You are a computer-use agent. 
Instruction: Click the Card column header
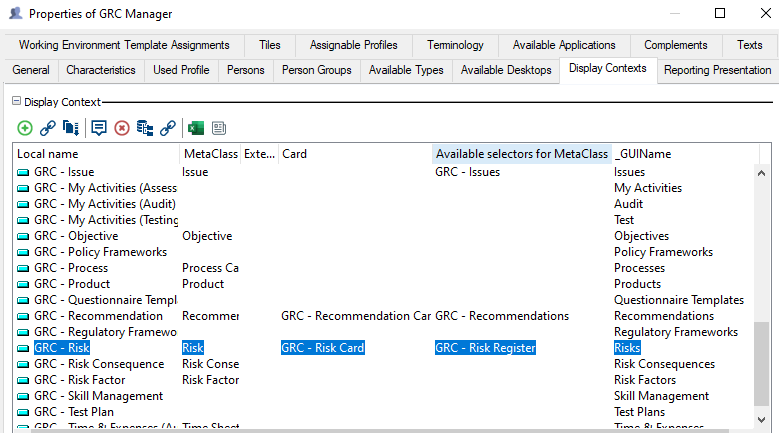pyautogui.click(x=355, y=154)
